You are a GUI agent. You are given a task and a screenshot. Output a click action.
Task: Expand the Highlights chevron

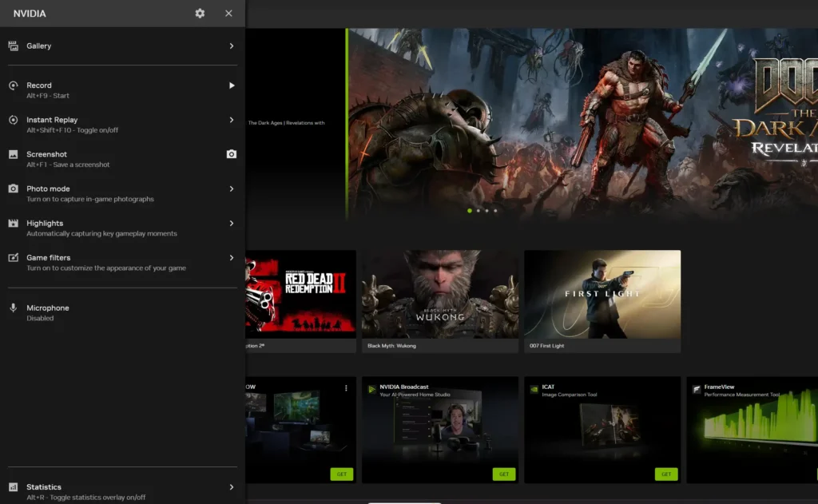click(232, 224)
